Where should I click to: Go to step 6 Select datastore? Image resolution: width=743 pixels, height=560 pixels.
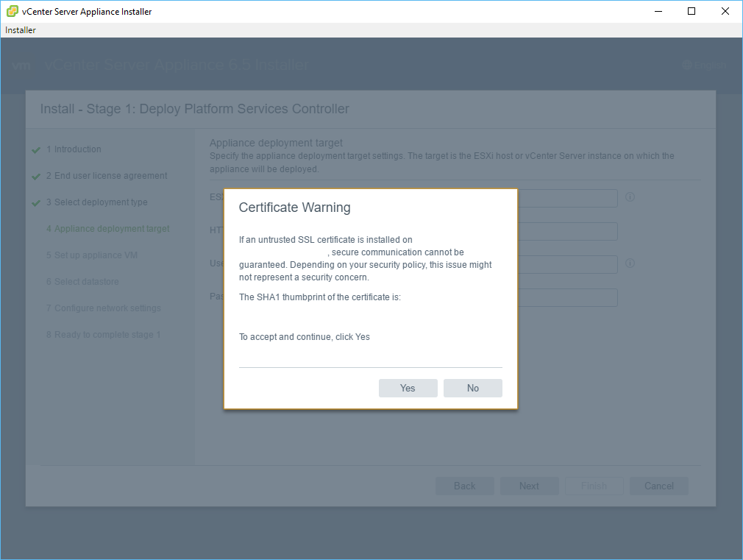[82, 282]
